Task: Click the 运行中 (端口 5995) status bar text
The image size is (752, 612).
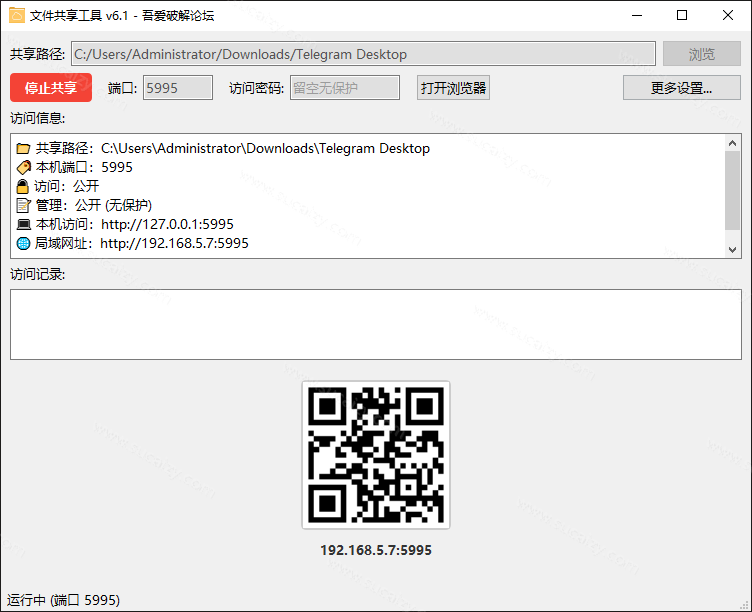Action: pos(64,600)
